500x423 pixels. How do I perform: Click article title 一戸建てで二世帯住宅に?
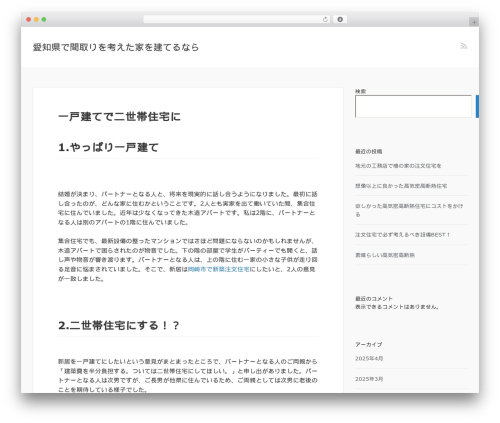pyautogui.click(x=119, y=117)
